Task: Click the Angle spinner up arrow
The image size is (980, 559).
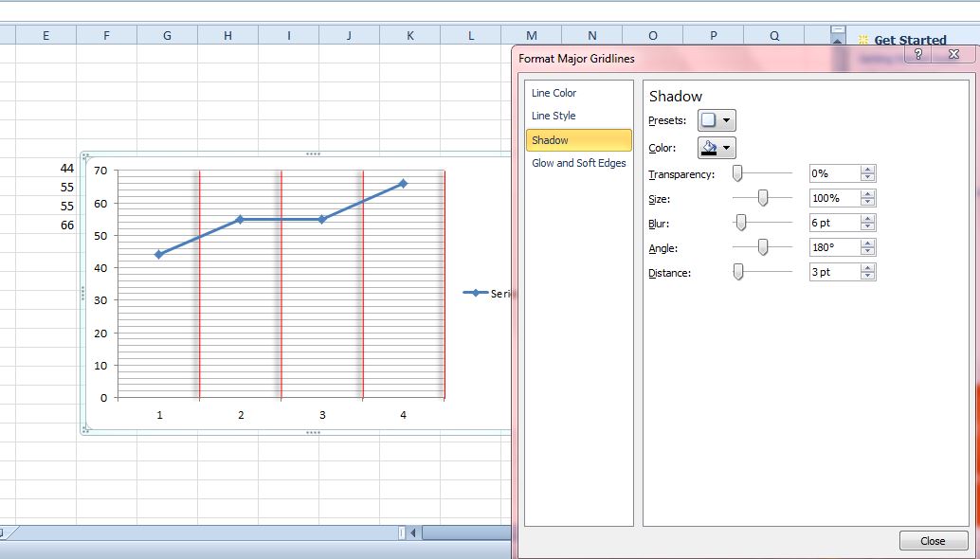Action: (868, 243)
